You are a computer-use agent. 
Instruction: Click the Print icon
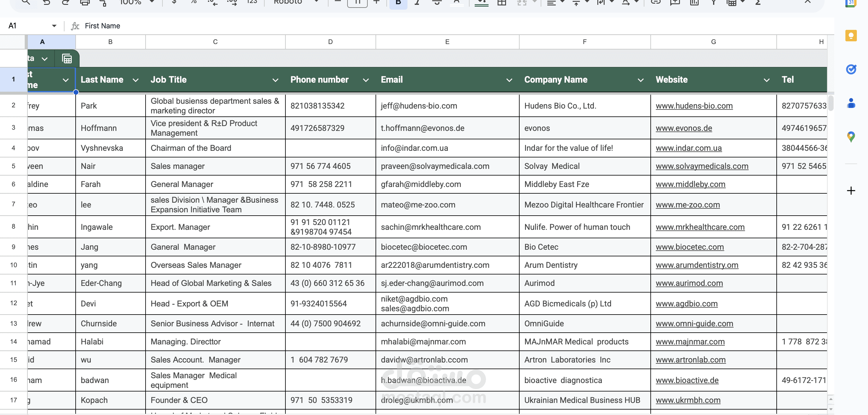pos(85,2)
